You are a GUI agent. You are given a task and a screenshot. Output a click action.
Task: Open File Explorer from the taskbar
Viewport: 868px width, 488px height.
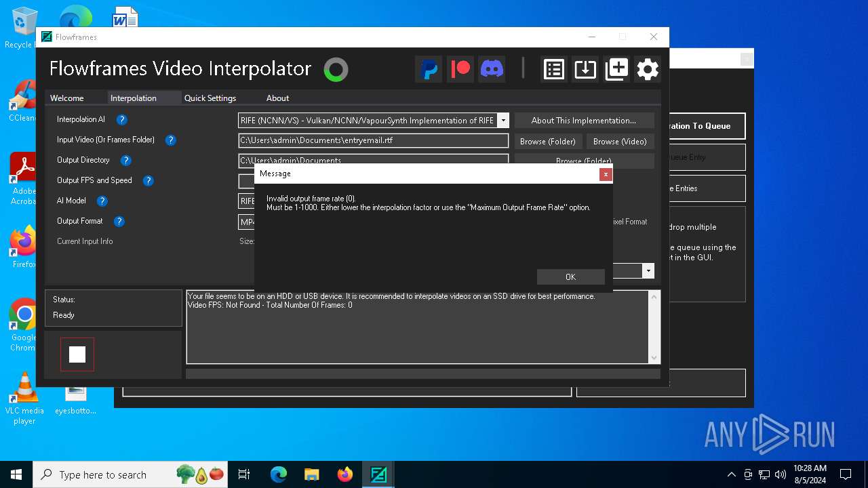point(311,474)
